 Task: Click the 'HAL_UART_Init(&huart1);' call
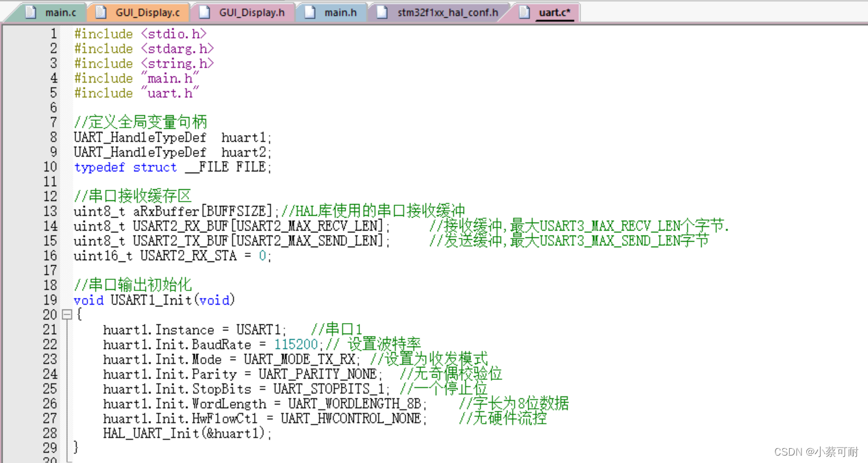[x=187, y=433]
